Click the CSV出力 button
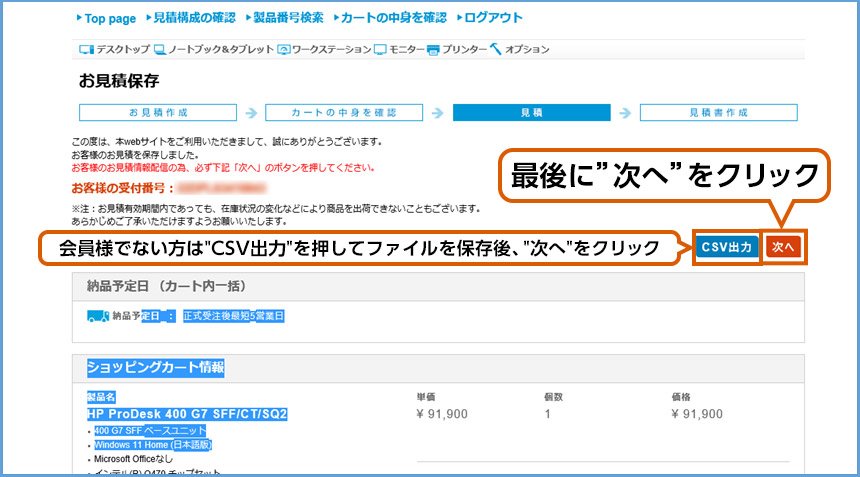 tap(727, 247)
